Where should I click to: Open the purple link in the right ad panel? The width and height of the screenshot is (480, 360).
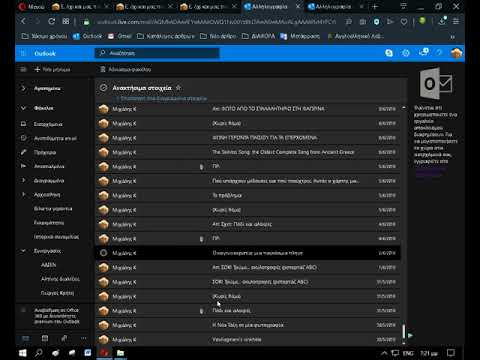tap(430, 170)
